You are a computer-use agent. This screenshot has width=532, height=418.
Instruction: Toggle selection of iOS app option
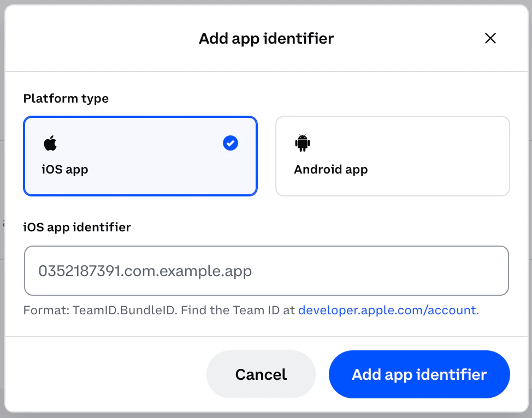pyautogui.click(x=140, y=156)
